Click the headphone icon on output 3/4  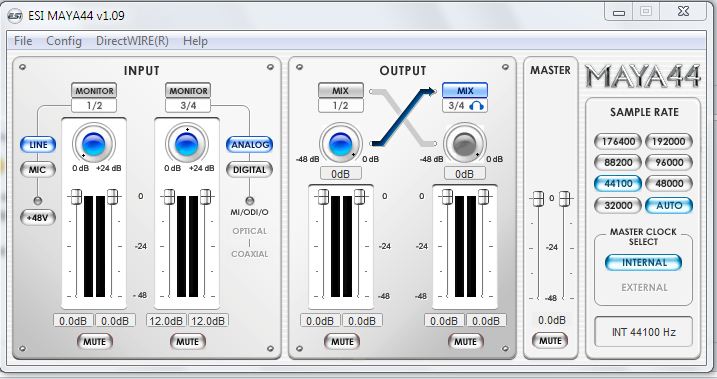[x=476, y=106]
